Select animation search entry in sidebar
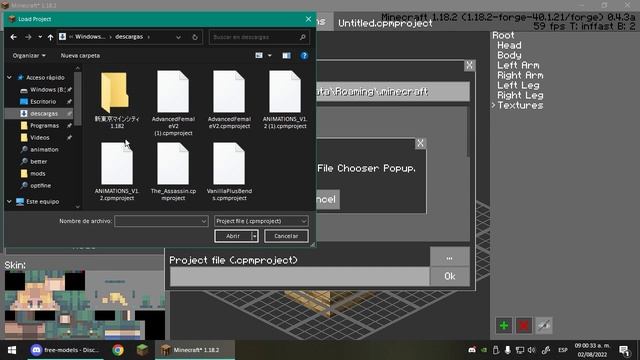This screenshot has height=360, width=640. point(44,149)
